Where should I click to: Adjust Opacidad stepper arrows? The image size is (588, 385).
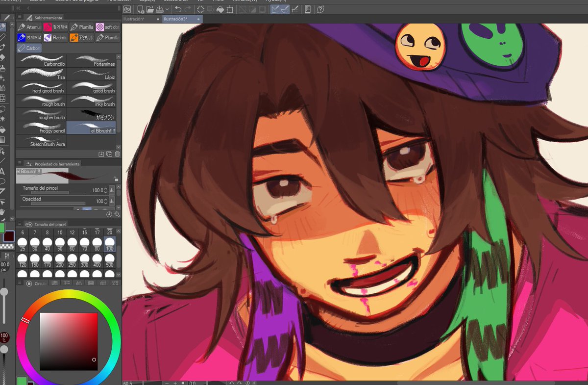coord(106,201)
